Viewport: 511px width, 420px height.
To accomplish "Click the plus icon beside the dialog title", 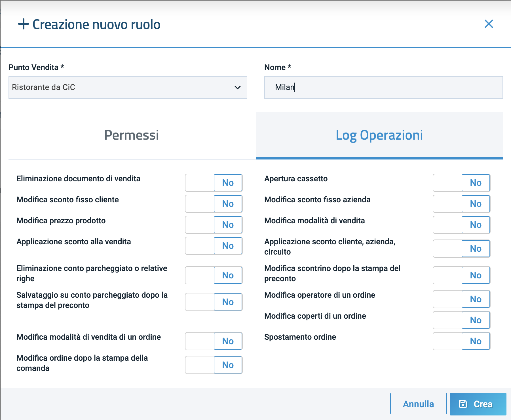I will click(23, 24).
